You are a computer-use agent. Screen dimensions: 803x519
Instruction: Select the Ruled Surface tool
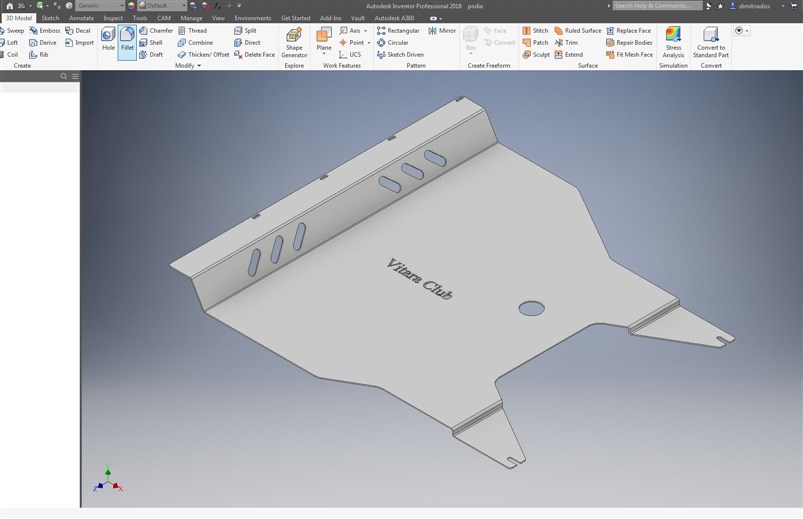[x=578, y=31]
